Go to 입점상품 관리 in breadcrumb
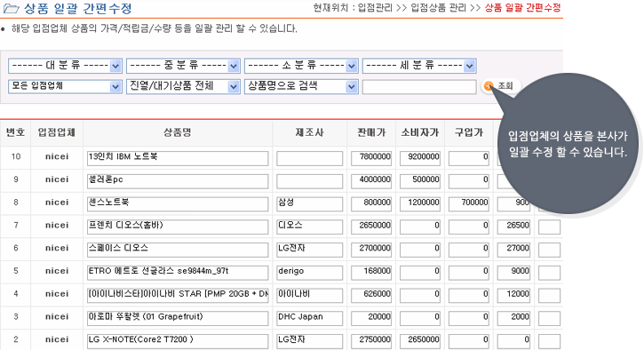The height and width of the screenshot is (350, 644). pos(438,8)
